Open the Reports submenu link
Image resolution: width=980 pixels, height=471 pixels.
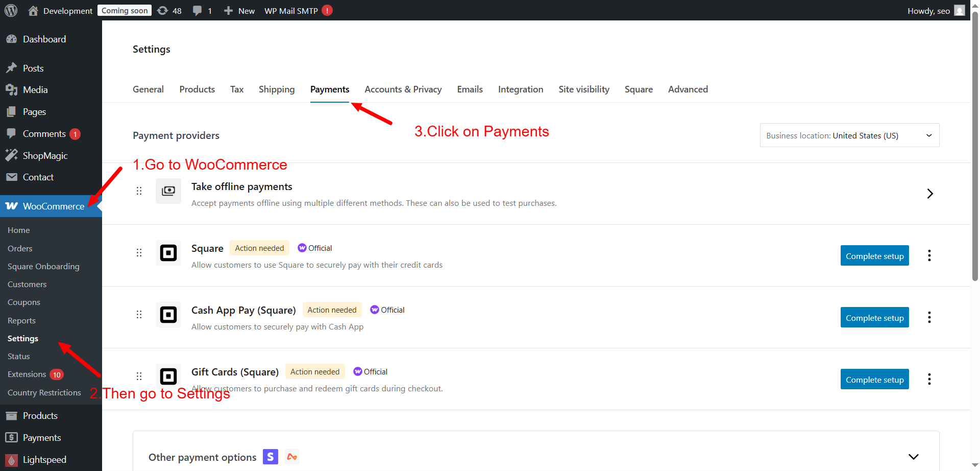(21, 321)
